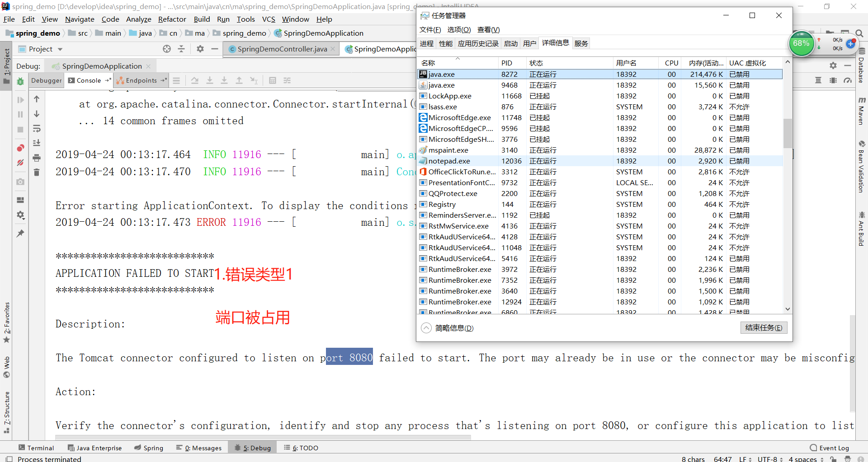Open 6: TODO tool window
Screen dimensions: 868x462
[x=301, y=448]
